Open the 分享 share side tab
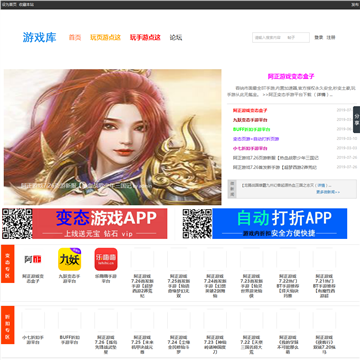The image size is (360, 360). [x=356, y=120]
